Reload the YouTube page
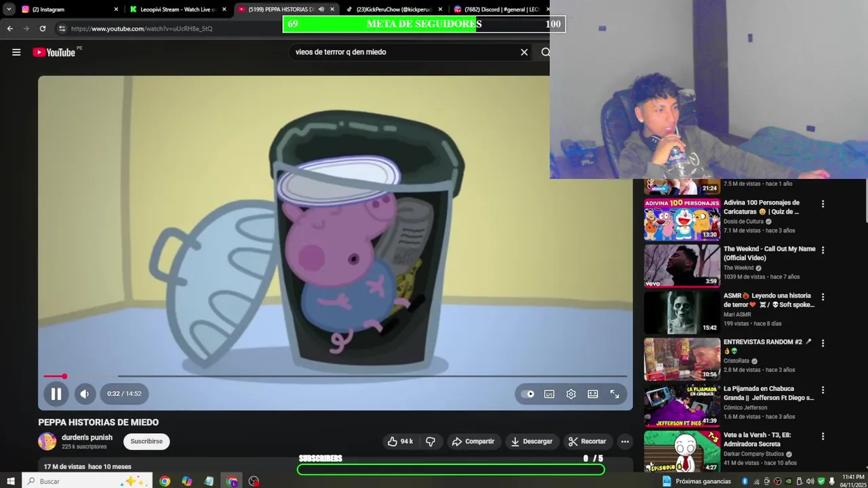 pyautogui.click(x=43, y=28)
